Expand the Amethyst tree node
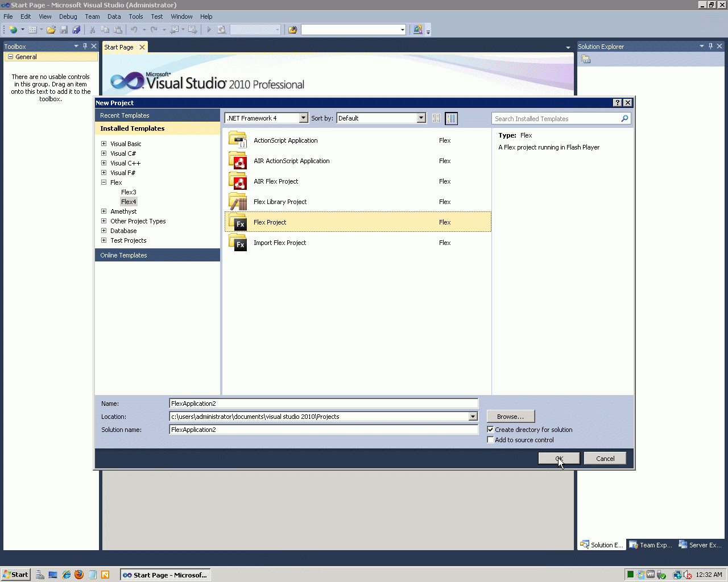 click(104, 211)
